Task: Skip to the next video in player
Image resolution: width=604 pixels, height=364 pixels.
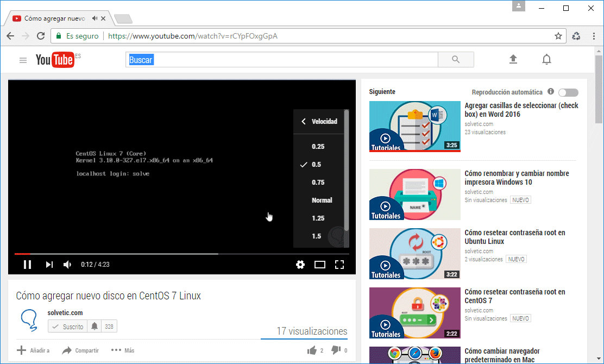Action: (49, 265)
